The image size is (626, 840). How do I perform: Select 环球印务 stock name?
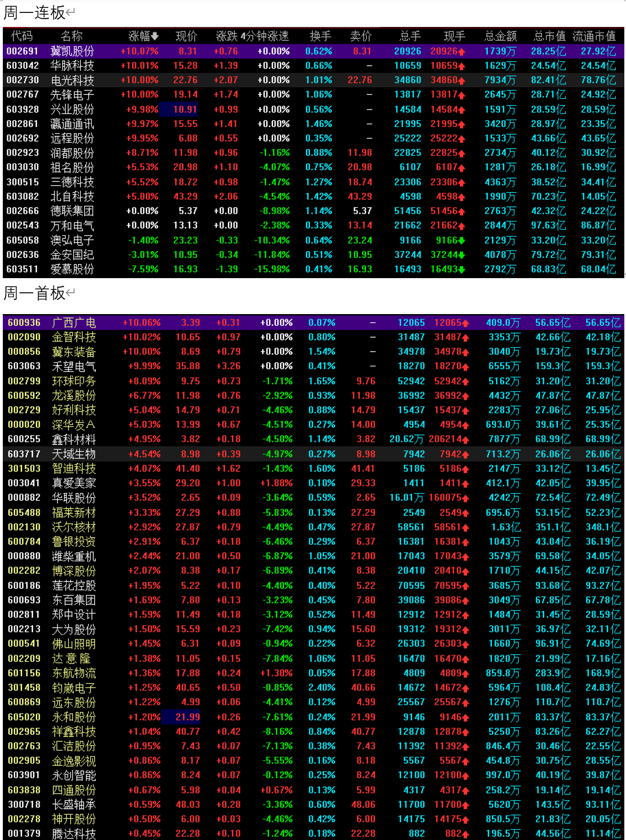click(x=74, y=382)
